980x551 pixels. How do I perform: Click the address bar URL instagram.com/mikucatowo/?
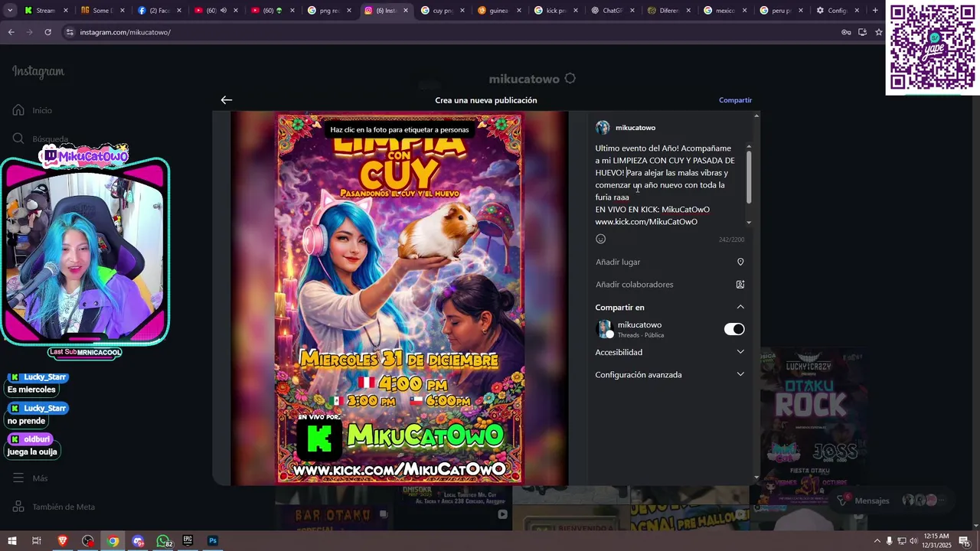coord(125,32)
